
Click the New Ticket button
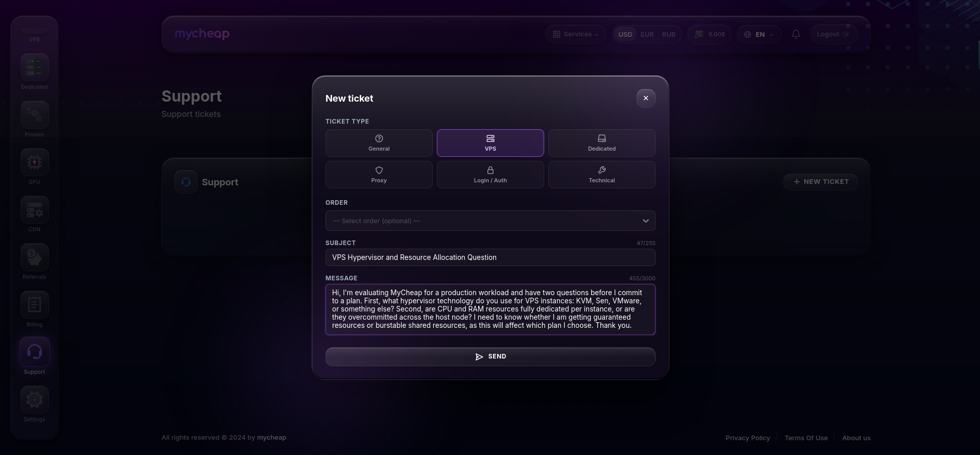pos(821,182)
